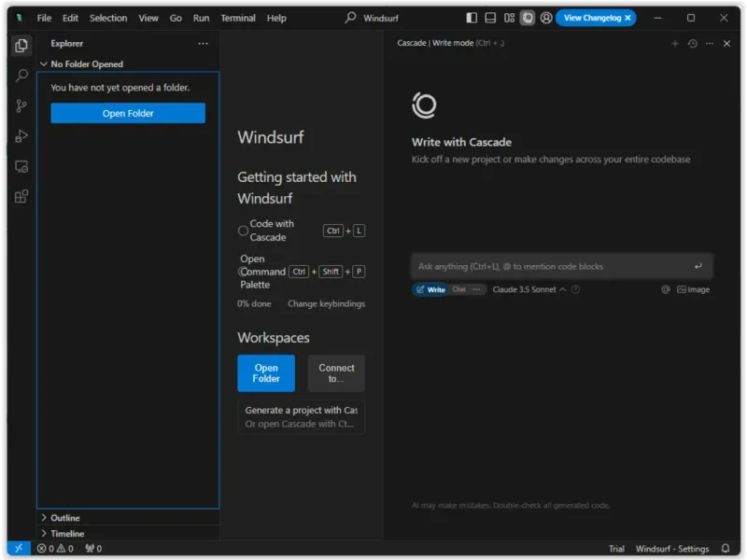747x560 pixels.
Task: Click Open Folder button under Workspaces
Action: (x=266, y=373)
